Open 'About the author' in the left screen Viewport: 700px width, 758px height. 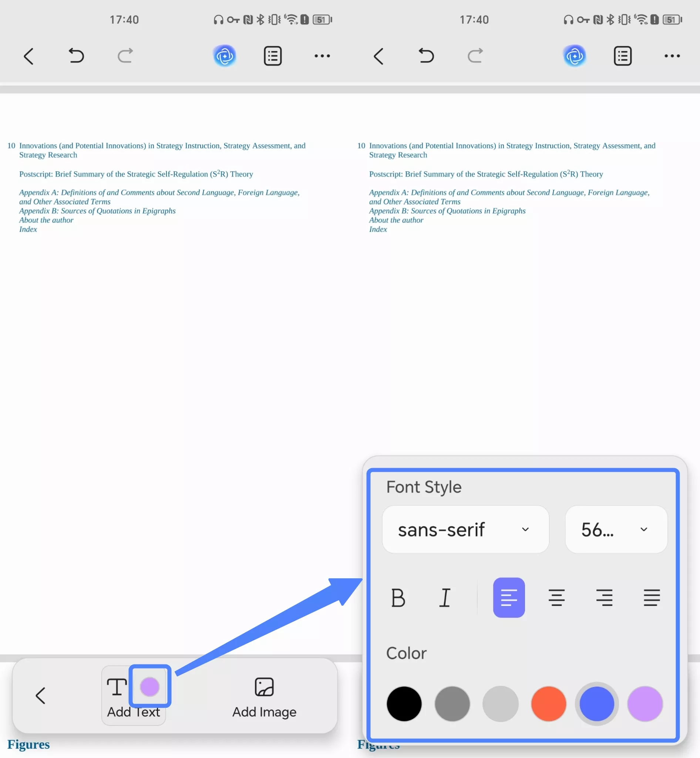(46, 220)
